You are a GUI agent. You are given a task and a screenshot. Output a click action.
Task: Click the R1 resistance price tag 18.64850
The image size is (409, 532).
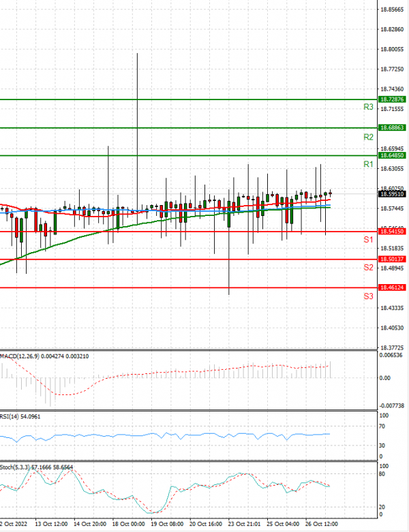(392, 155)
